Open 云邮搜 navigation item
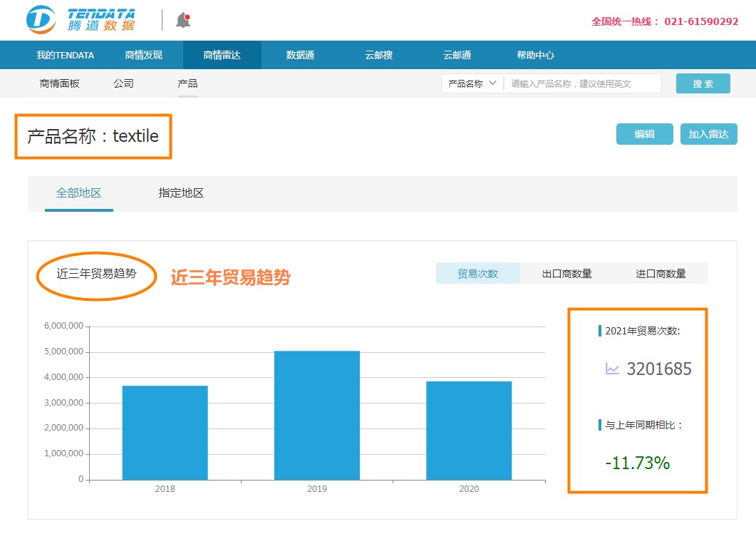The width and height of the screenshot is (756, 534). pos(379,55)
